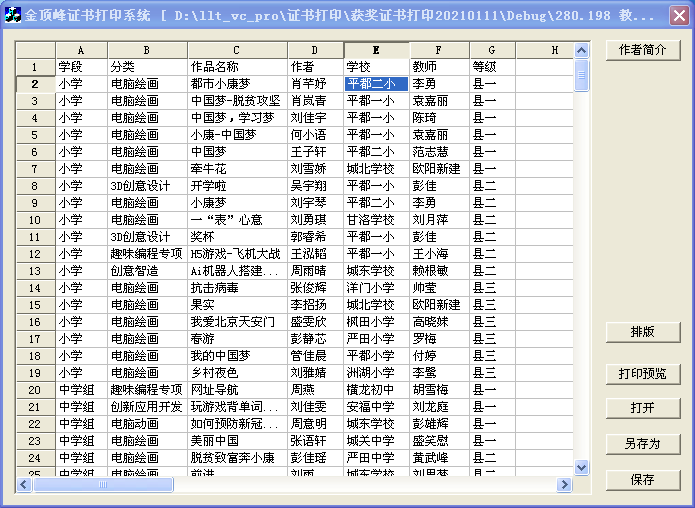695x508 pixels.
Task: Click vertical scrollbar down arrow
Action: (x=582, y=467)
